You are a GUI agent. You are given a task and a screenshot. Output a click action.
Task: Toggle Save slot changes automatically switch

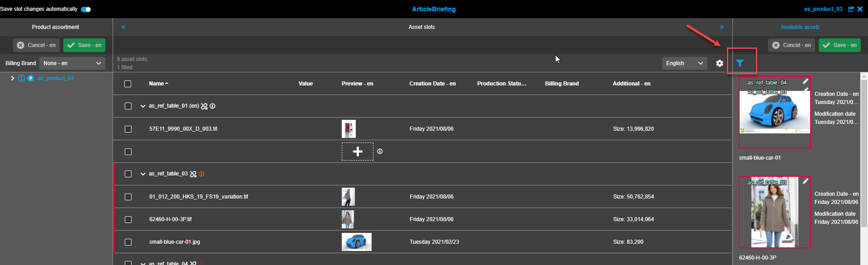pyautogui.click(x=86, y=9)
